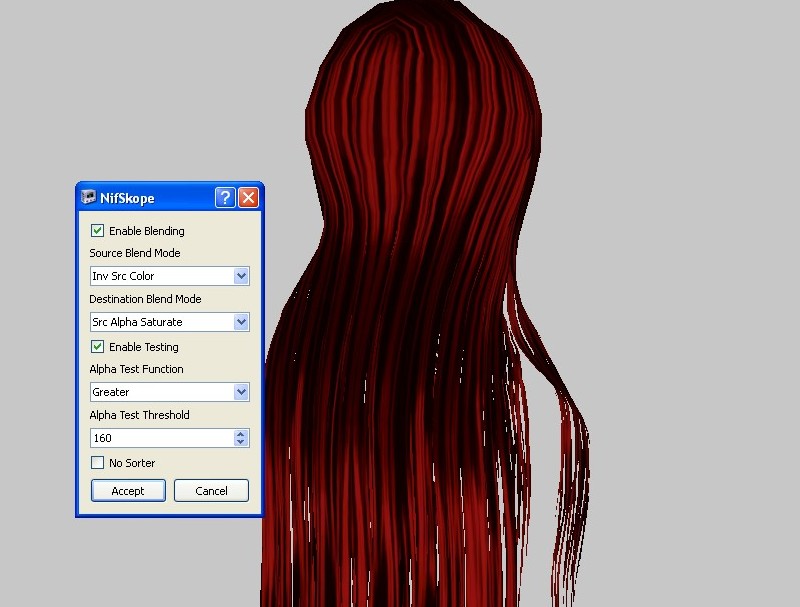The height and width of the screenshot is (607, 800).
Task: Close the NifSkope dialog
Action: pos(248,197)
